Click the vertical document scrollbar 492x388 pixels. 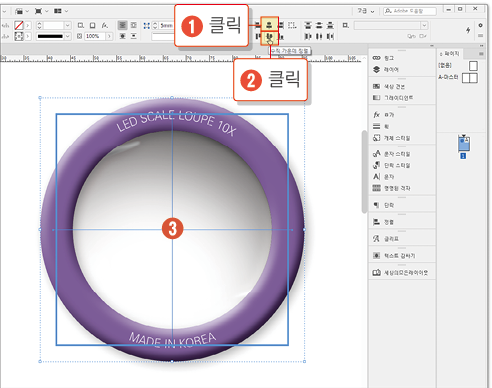tap(364, 172)
